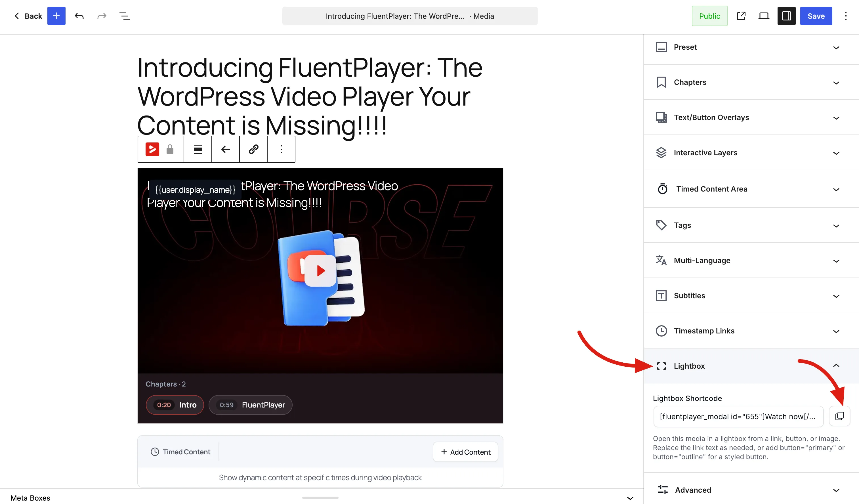Select the FluentPlayer chapter at 0:59

[x=251, y=405]
